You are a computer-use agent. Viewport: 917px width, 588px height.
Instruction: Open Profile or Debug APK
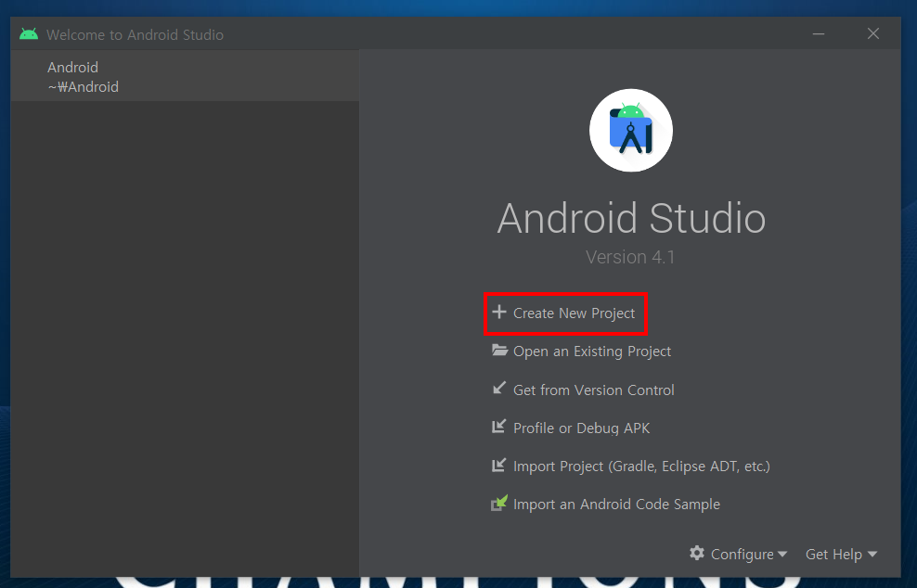[581, 428]
